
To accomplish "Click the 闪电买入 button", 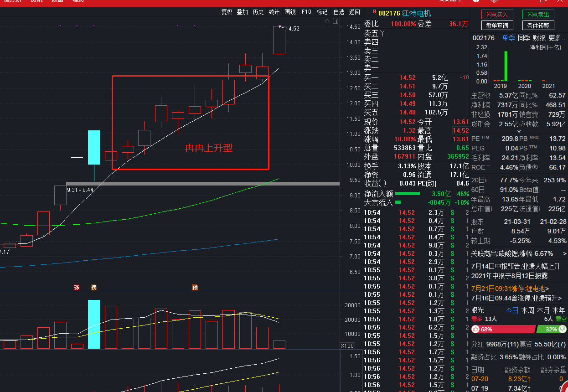I will tap(497, 15).
